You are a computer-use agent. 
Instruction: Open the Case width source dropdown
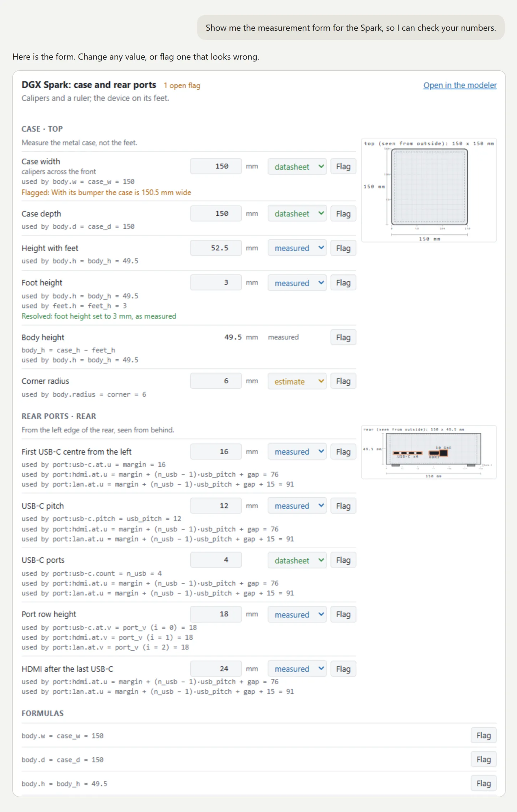[x=297, y=166]
